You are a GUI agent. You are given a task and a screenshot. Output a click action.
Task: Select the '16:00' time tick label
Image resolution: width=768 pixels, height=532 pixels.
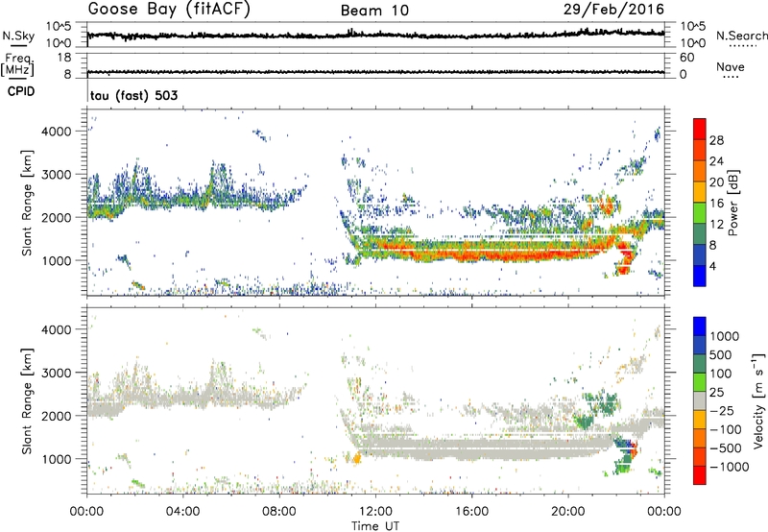point(471,512)
